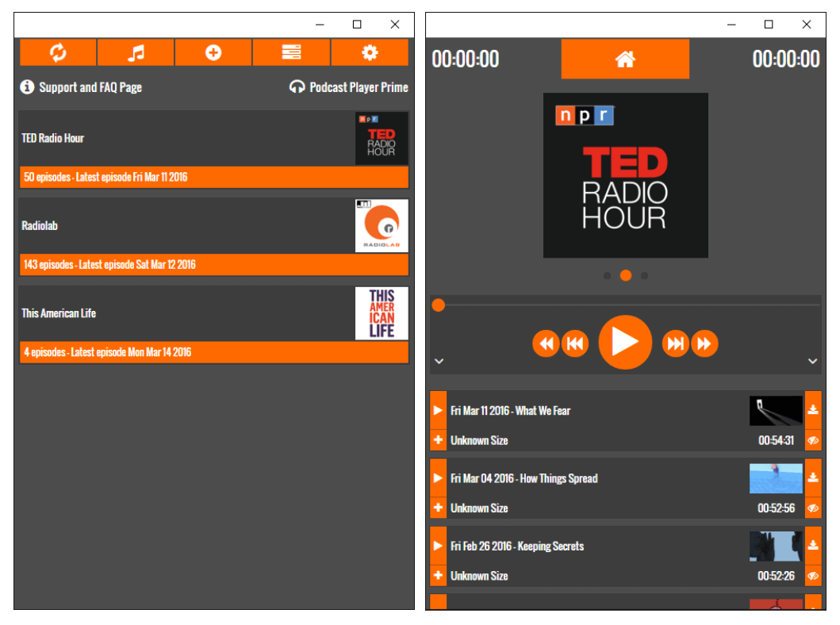Select 'Fri Feb 26 2016 - Keeping Secrets' title
Screen dimensions: 840x625
517,546
